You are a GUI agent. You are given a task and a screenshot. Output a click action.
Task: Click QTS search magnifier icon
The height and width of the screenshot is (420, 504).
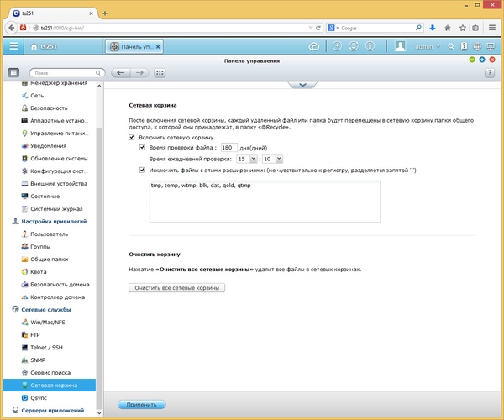(x=451, y=47)
